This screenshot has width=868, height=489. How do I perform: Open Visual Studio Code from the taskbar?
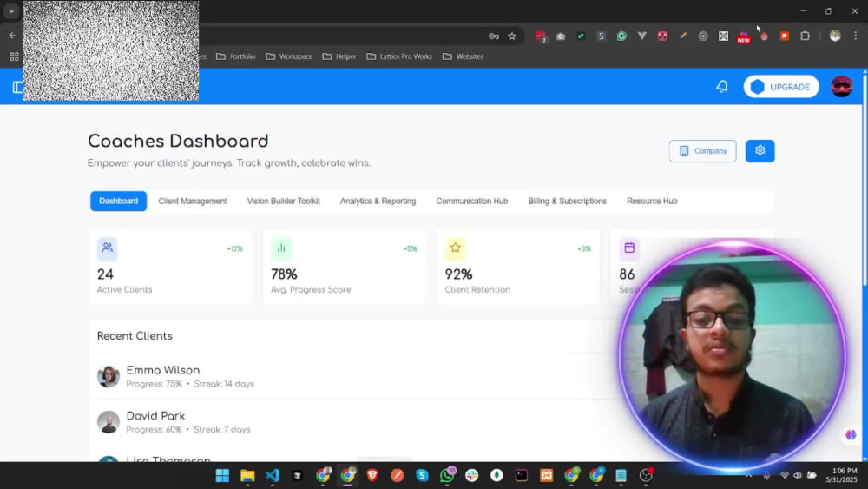coord(273,475)
